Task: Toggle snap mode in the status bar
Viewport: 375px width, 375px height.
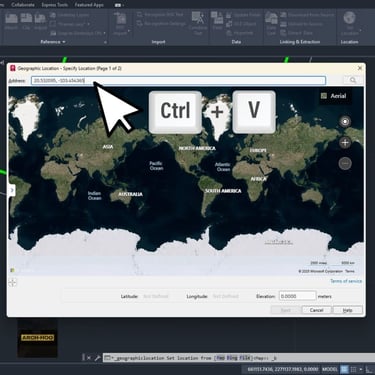Action: [354, 369]
